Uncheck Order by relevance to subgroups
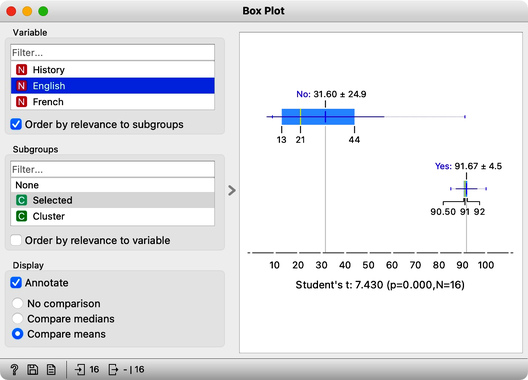Viewport: 528px width, 380px height. click(x=16, y=124)
